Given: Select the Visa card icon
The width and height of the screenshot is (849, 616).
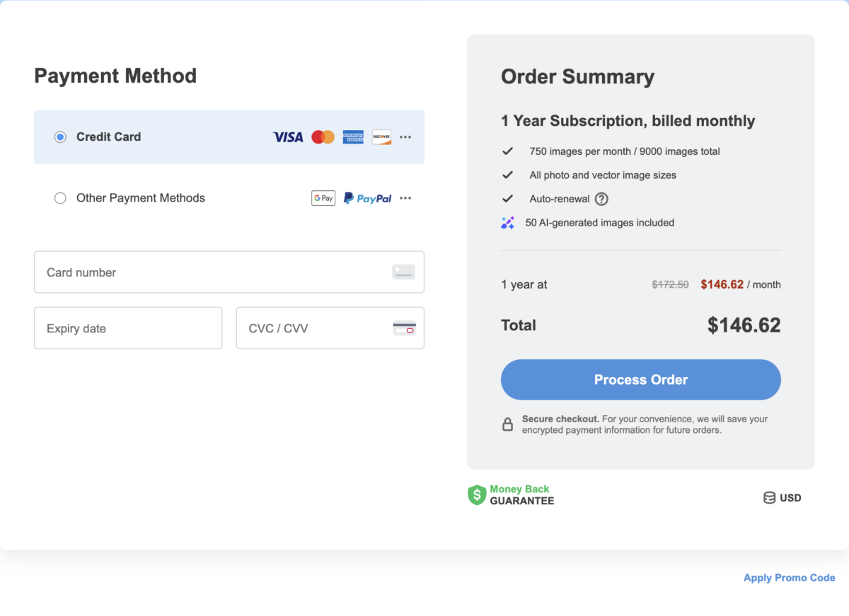Looking at the screenshot, I should click(x=287, y=136).
